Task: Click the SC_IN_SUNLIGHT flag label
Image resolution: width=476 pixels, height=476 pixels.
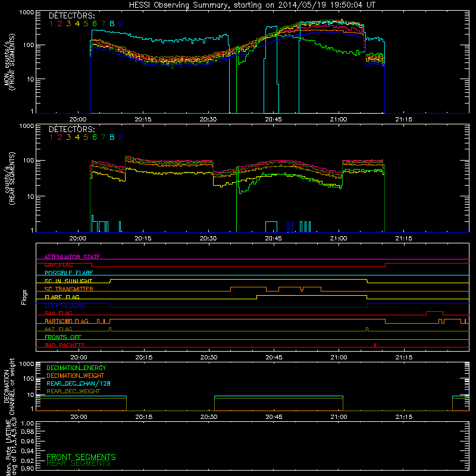Action: 68,281
